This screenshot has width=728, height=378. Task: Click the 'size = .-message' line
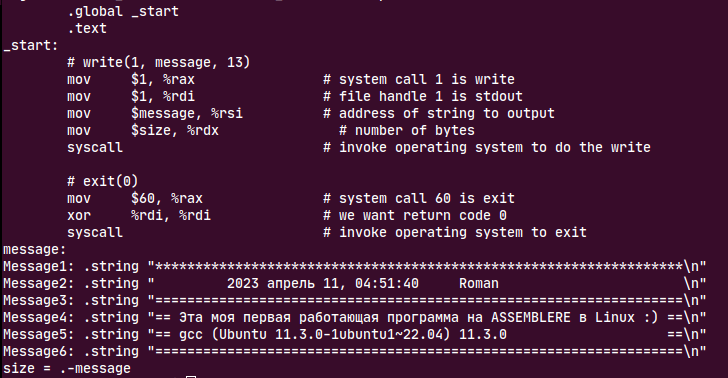pyautogui.click(x=67, y=369)
